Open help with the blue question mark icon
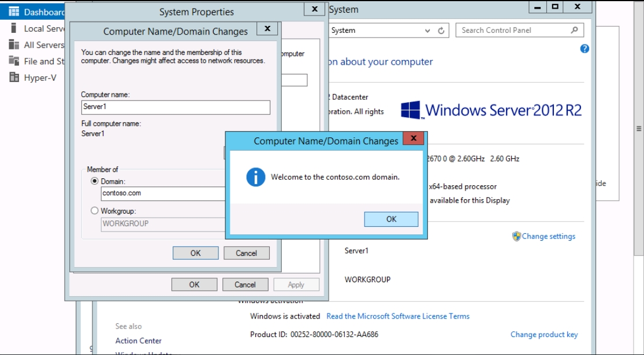 [x=585, y=49]
